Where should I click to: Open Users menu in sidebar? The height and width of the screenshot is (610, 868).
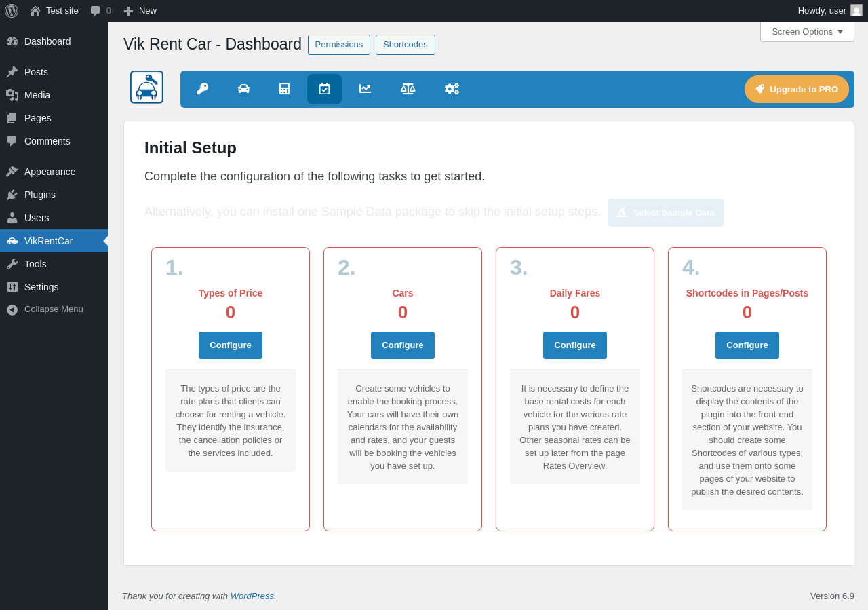pos(54,218)
